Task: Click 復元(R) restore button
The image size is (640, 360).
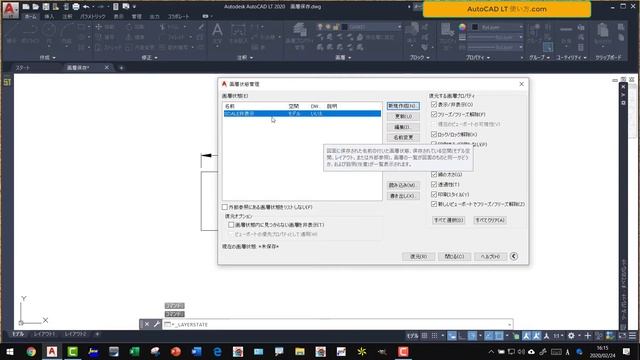Action: click(418, 256)
